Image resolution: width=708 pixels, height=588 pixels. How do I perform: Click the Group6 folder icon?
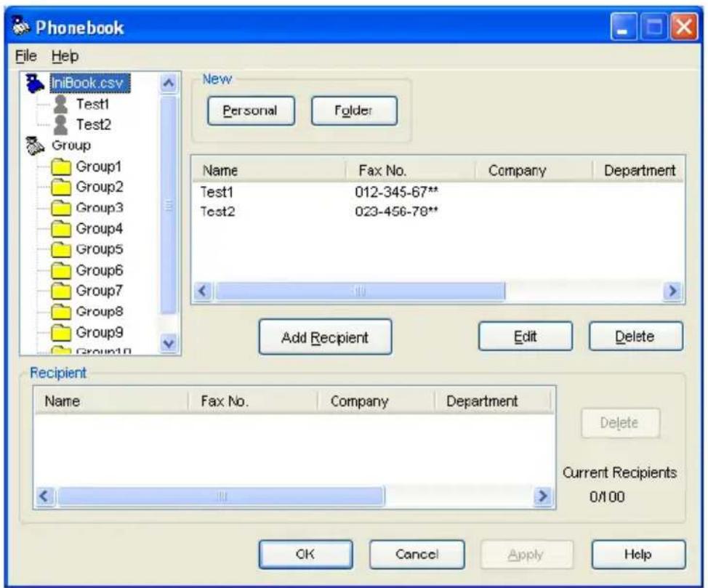[61, 270]
